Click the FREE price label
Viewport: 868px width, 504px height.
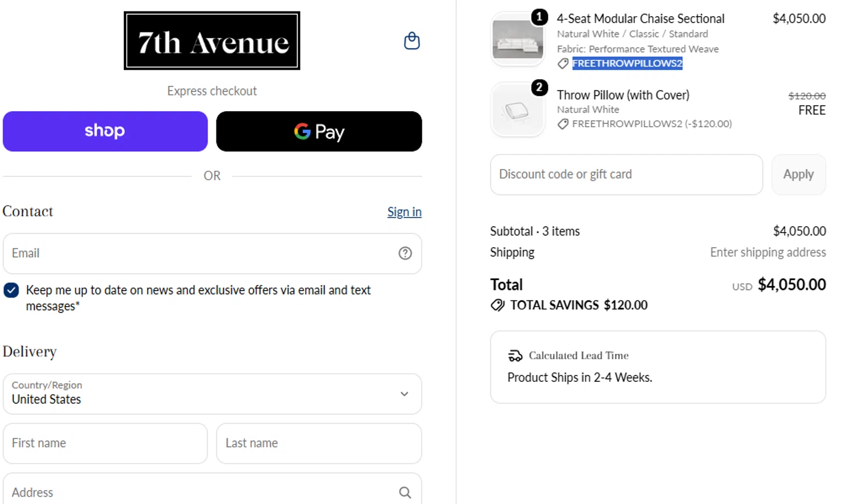(812, 111)
